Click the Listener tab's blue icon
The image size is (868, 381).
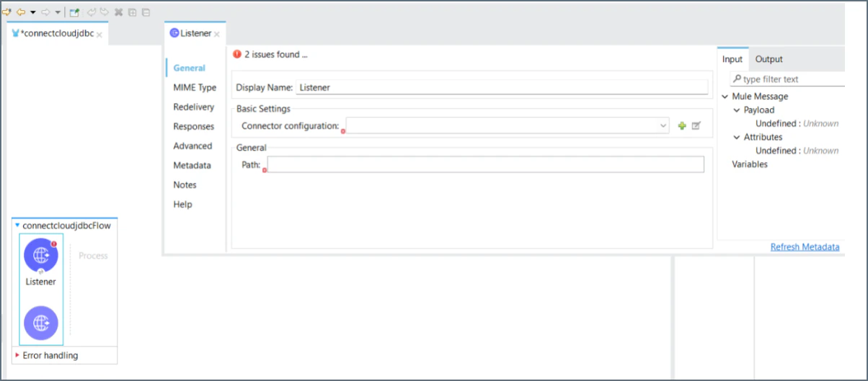pos(174,33)
